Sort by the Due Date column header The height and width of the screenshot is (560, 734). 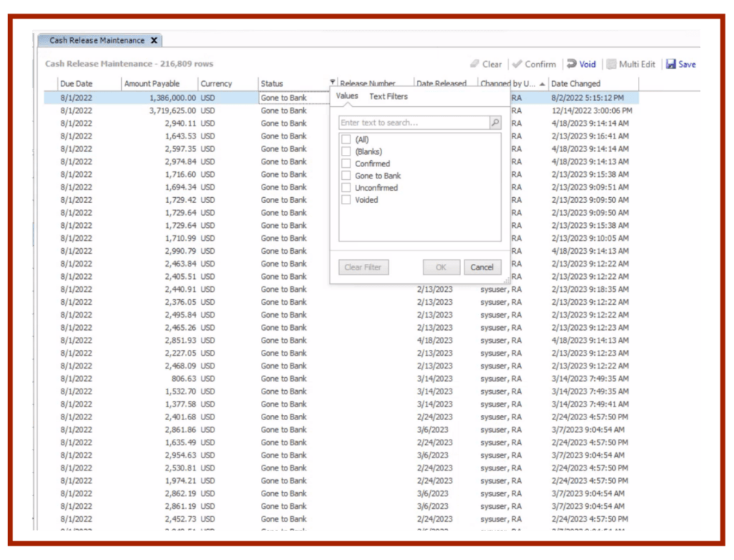tap(77, 84)
